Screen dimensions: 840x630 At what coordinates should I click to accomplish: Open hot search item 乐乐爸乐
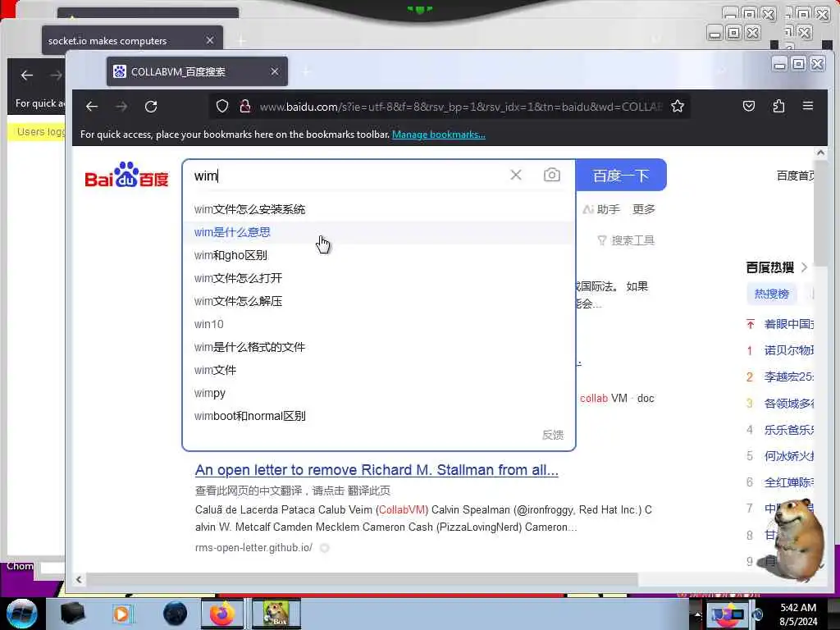pos(788,430)
